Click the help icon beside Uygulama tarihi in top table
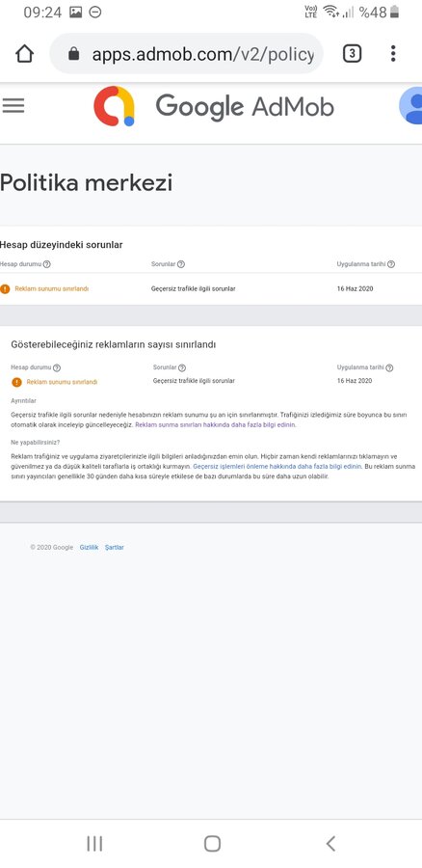The width and height of the screenshot is (422, 868). (x=391, y=264)
